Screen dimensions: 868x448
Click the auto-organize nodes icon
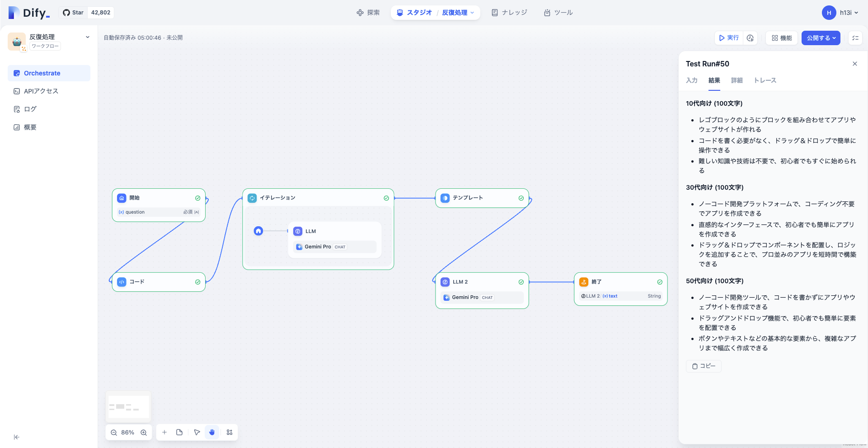[x=229, y=432]
